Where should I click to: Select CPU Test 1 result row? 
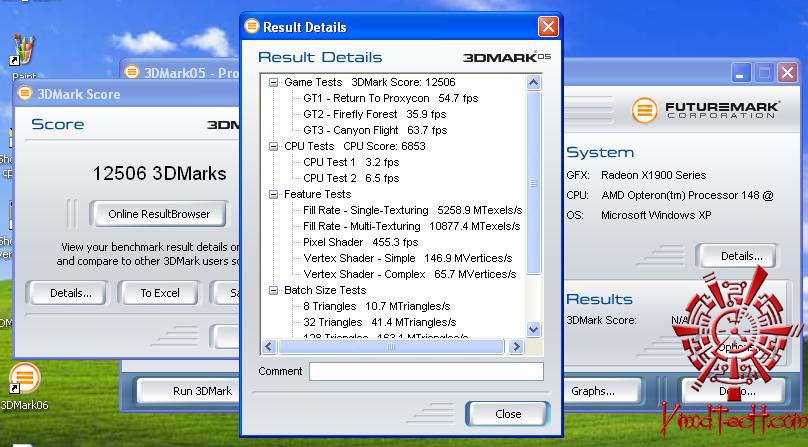(351, 162)
